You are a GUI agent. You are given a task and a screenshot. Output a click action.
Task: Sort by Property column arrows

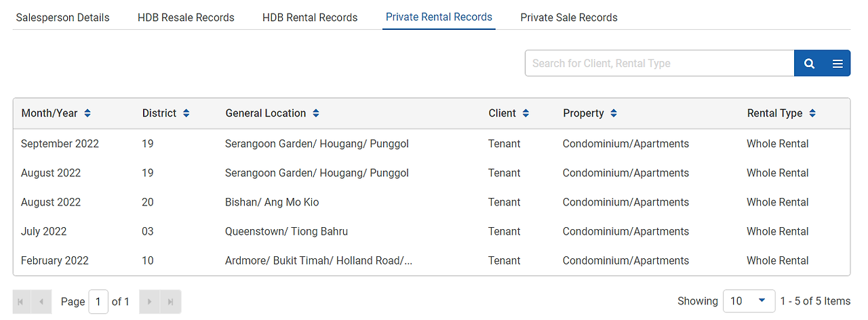[x=614, y=113]
